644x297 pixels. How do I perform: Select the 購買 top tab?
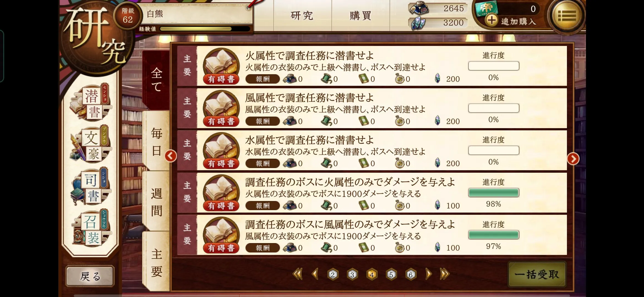361,16
